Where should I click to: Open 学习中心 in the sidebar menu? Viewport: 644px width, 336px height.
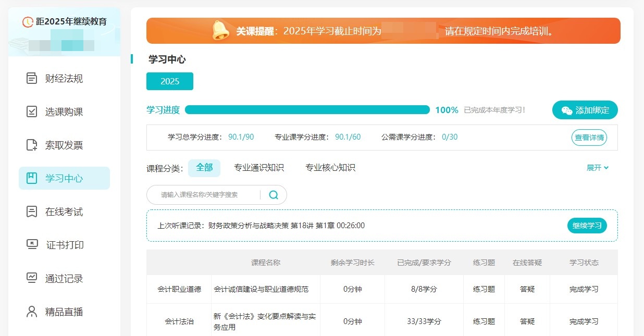tap(64, 178)
